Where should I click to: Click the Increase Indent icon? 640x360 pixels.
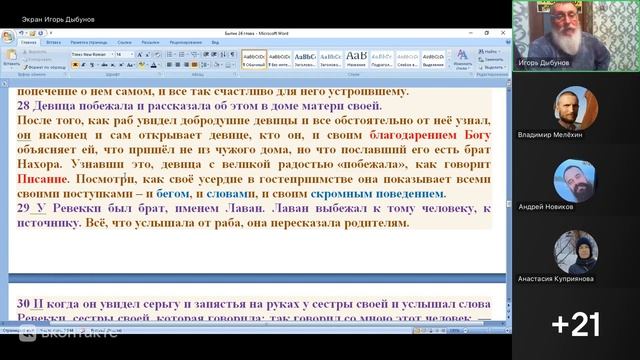[x=214, y=55]
